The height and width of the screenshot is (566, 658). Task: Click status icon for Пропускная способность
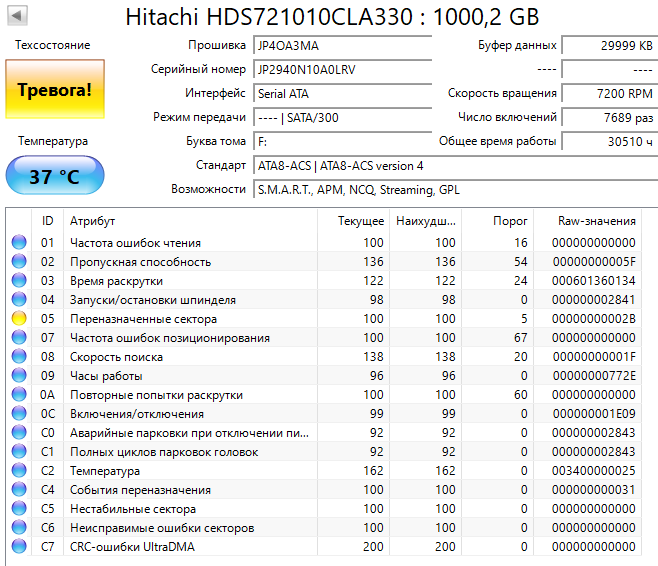coord(19,261)
